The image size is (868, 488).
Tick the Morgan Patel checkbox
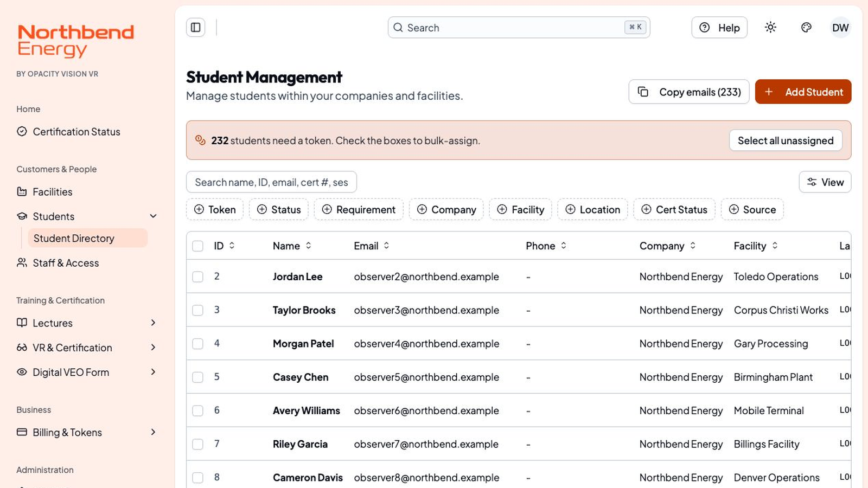click(198, 344)
